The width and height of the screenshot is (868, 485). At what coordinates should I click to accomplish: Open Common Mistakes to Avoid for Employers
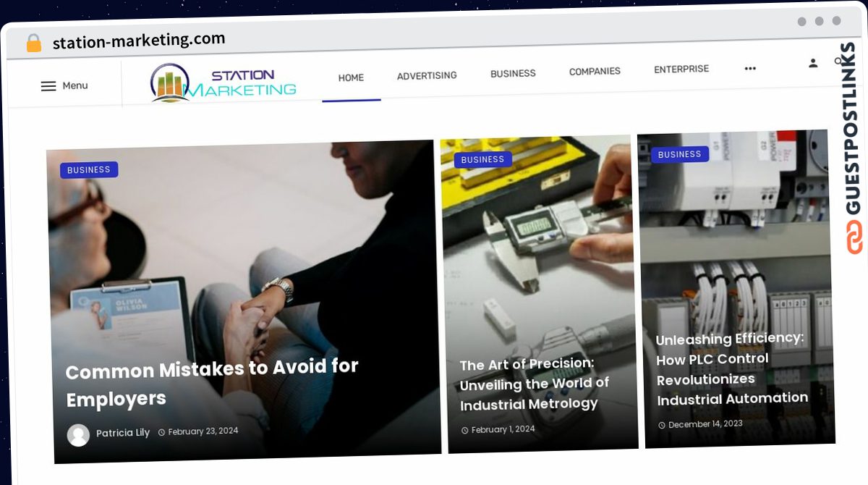pyautogui.click(x=213, y=383)
